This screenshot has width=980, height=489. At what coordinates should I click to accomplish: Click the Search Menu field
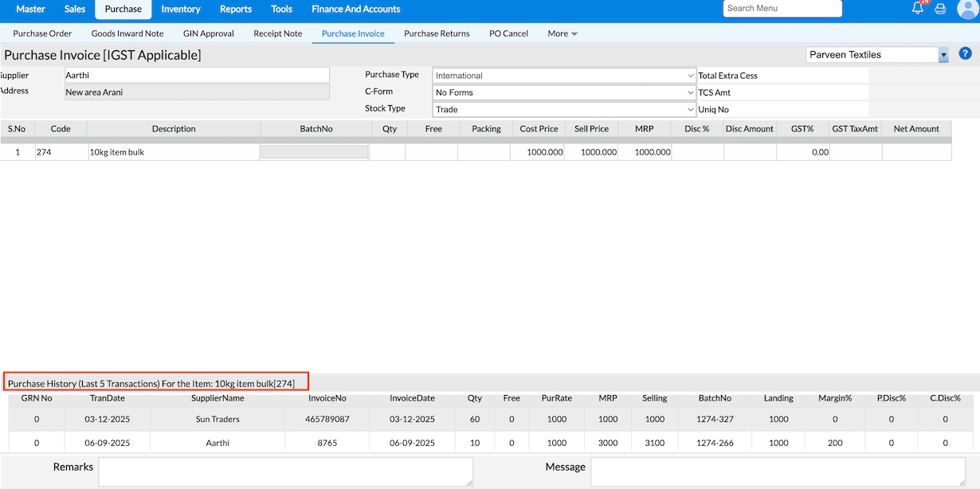click(782, 9)
